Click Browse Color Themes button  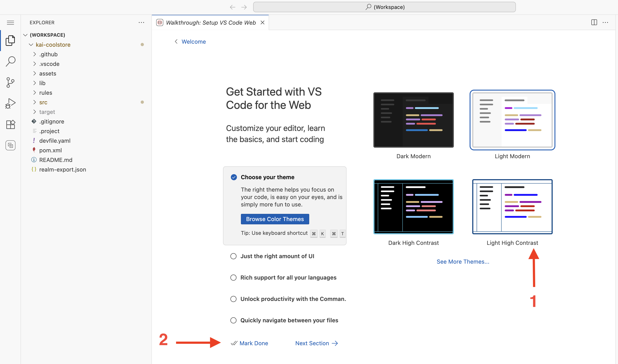275,219
